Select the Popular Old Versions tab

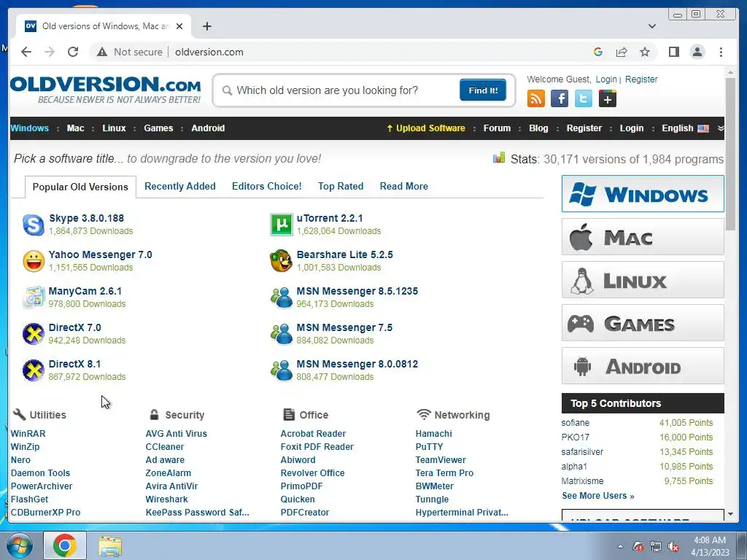click(80, 187)
